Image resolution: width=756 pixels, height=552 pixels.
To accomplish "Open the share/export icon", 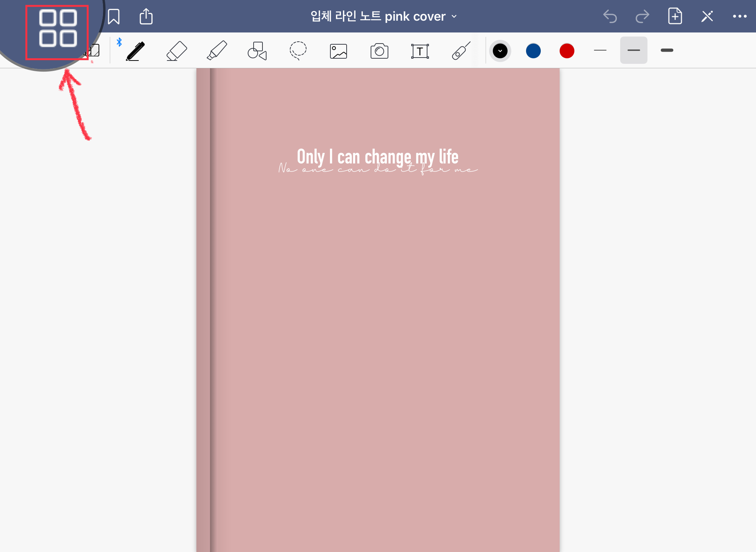I will 146,17.
